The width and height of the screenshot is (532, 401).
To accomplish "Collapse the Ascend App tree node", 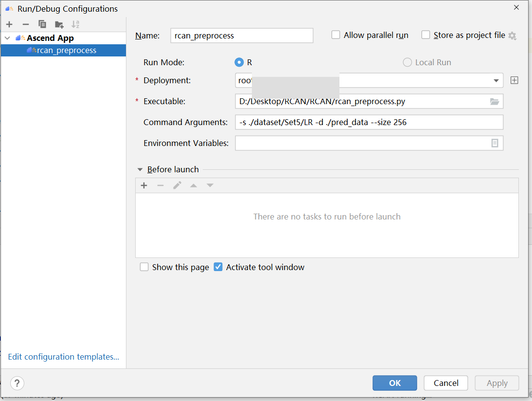I will tap(7, 38).
